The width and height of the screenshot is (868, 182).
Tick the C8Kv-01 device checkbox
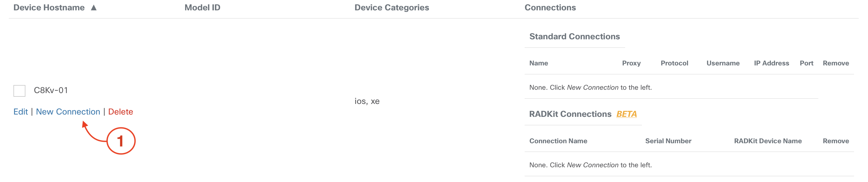19,90
